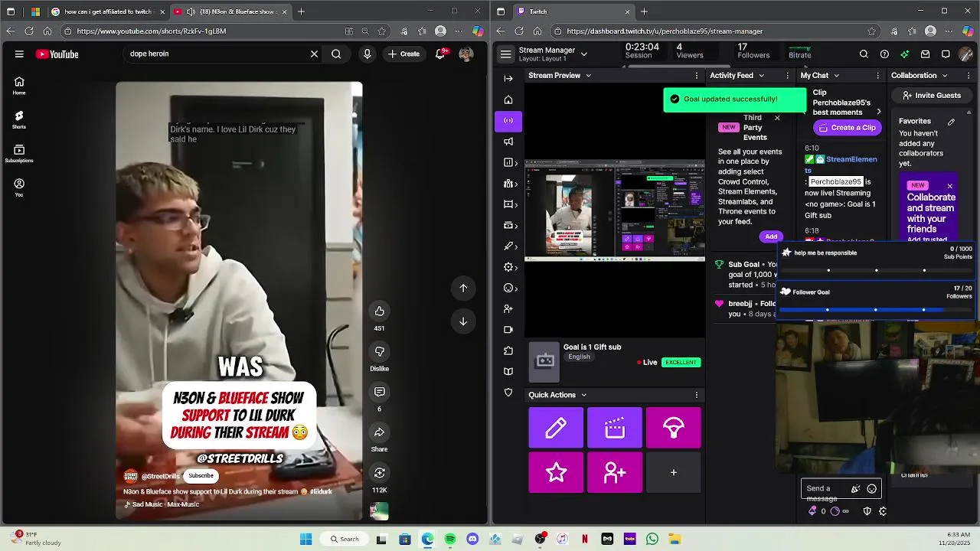980x551 pixels.
Task: Switch to Google 'how can i get affiliated' tab
Action: [107, 11]
